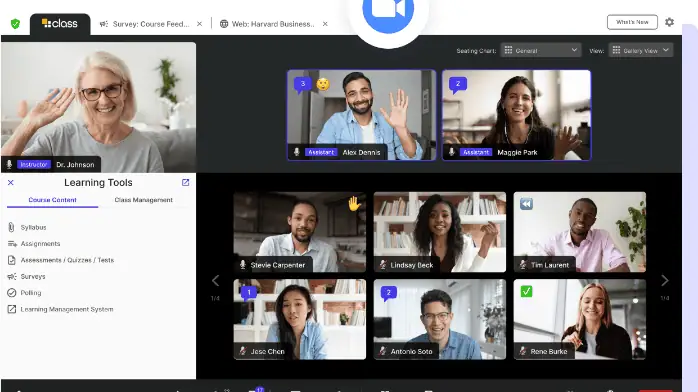Open Alex Dennis's chat bubble showing 3
The image size is (698, 392).
(303, 84)
